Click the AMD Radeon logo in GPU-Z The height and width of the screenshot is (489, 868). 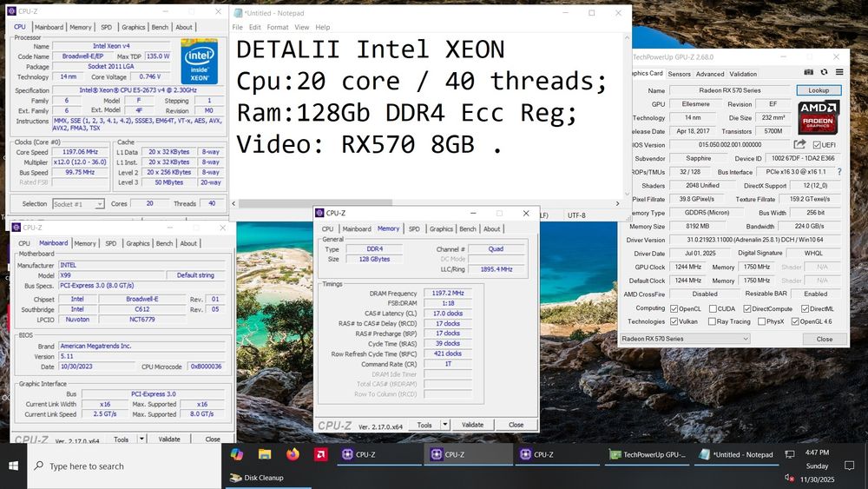819,117
